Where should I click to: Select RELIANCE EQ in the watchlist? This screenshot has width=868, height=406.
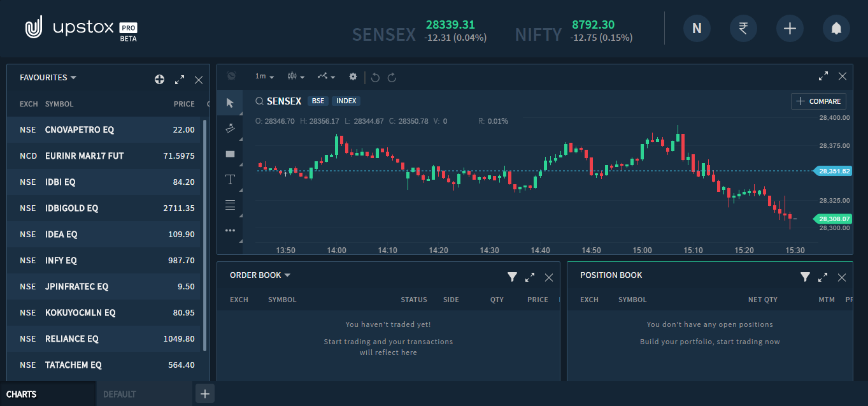click(x=71, y=338)
